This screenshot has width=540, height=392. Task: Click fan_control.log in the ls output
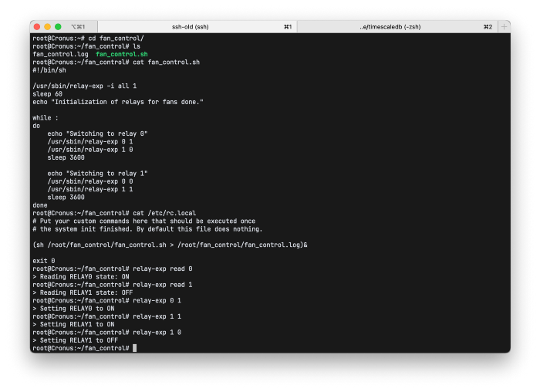point(60,54)
